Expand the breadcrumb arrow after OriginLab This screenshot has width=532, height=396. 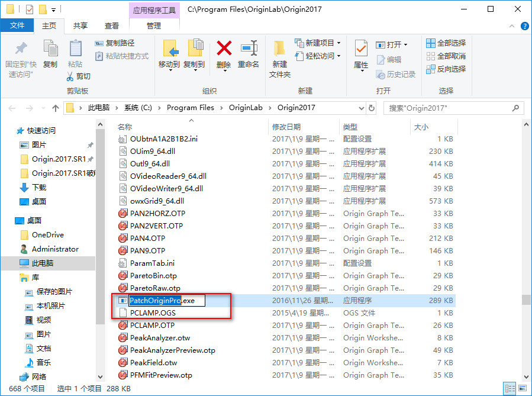270,108
